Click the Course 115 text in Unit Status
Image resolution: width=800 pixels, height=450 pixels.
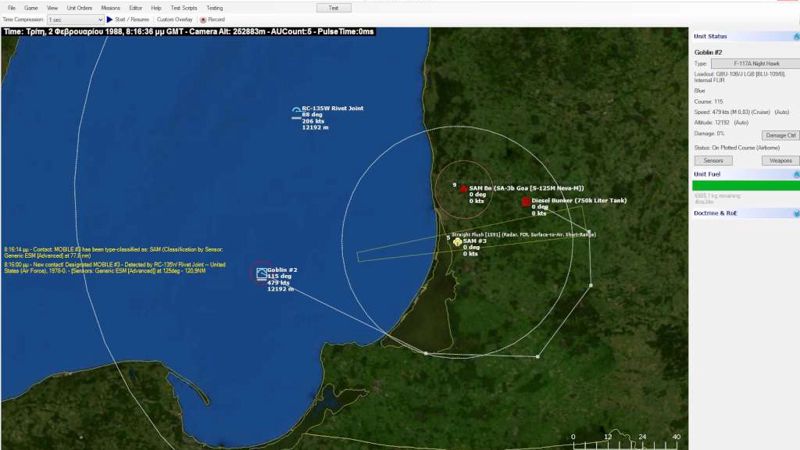tap(709, 102)
